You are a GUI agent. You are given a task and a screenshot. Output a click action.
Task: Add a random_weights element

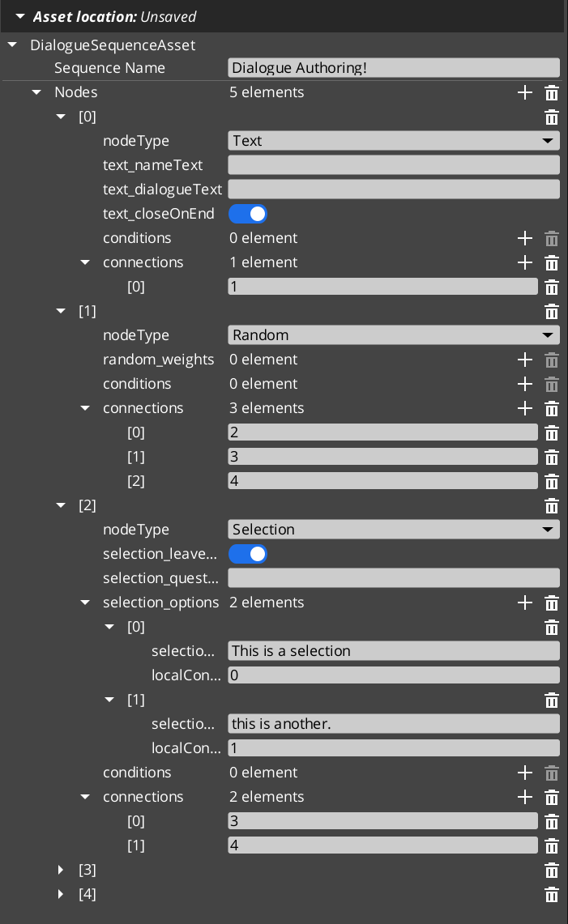[x=525, y=360]
